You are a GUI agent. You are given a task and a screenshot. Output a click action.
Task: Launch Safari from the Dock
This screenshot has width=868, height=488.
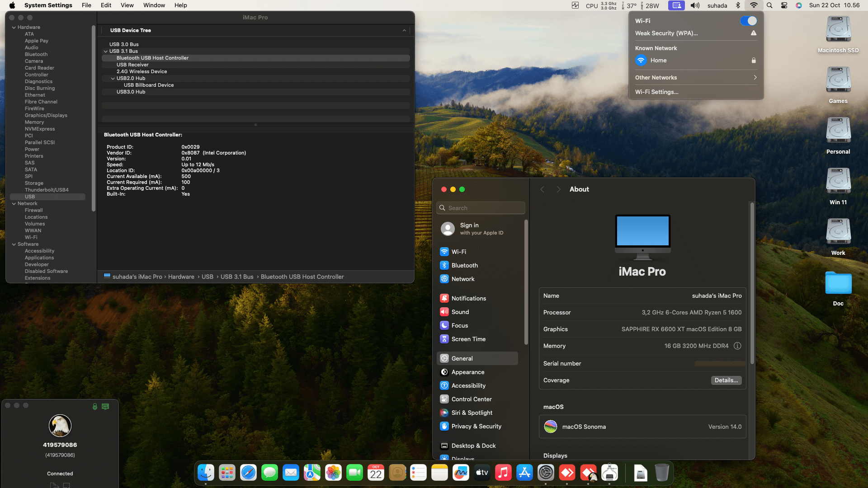[248, 473]
